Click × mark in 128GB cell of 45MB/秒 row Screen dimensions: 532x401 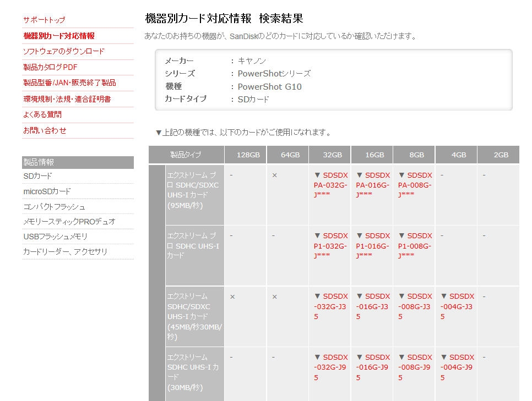tap(232, 297)
